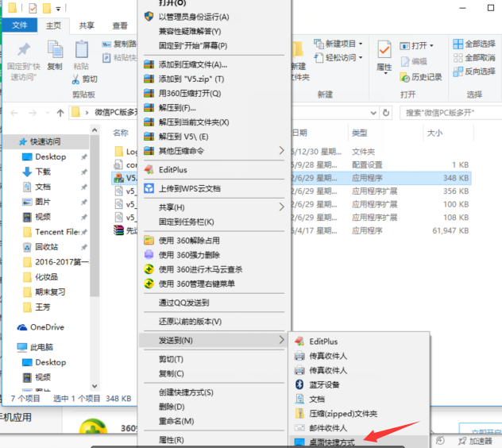
Task: Open OneDrive in navigation pane
Action: (47, 327)
